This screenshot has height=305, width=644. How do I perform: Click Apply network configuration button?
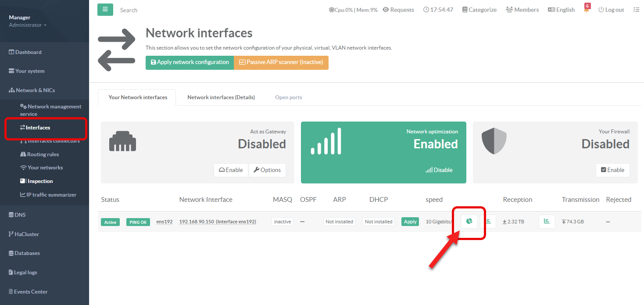point(190,62)
